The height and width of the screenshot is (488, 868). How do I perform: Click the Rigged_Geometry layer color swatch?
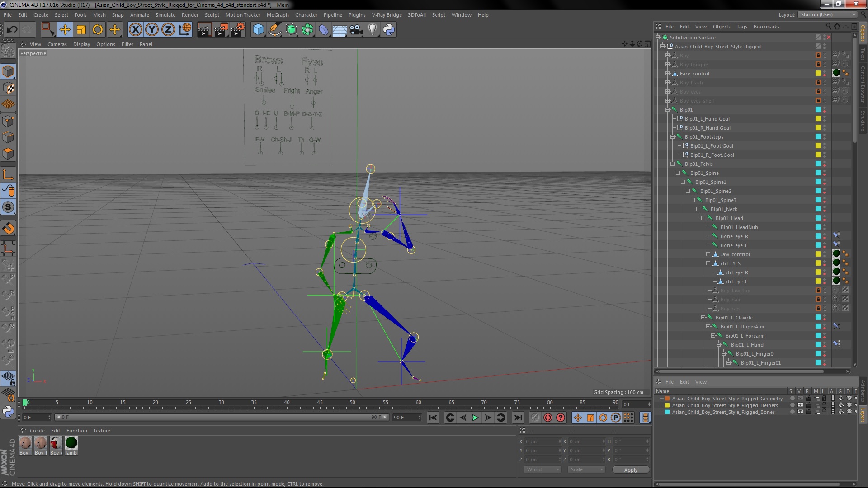[667, 399]
